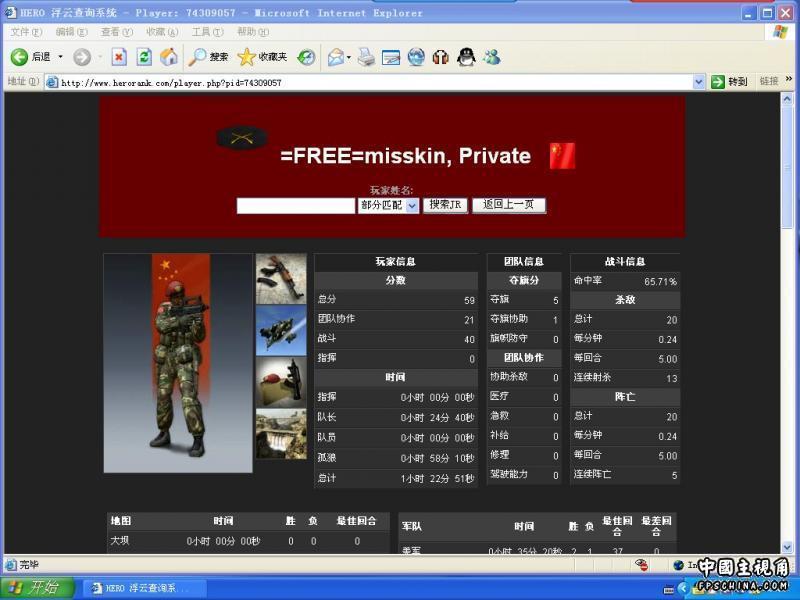Open dropdown arrow next to Mail icon
Image resolution: width=800 pixels, height=600 pixels.
click(349, 57)
